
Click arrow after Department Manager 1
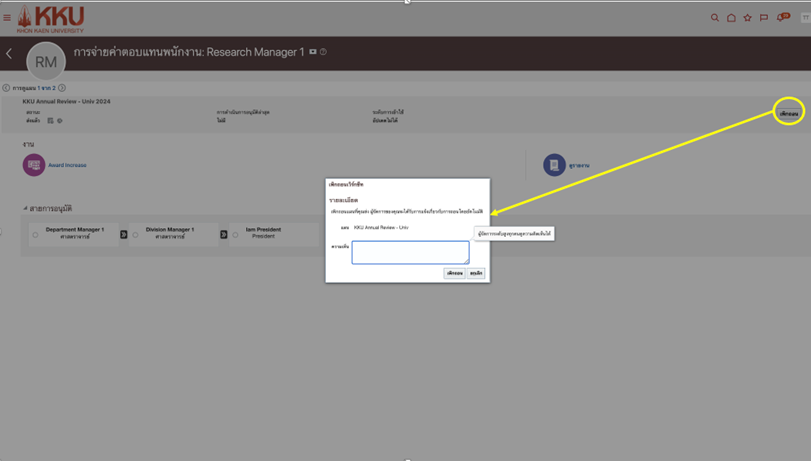pyautogui.click(x=124, y=234)
